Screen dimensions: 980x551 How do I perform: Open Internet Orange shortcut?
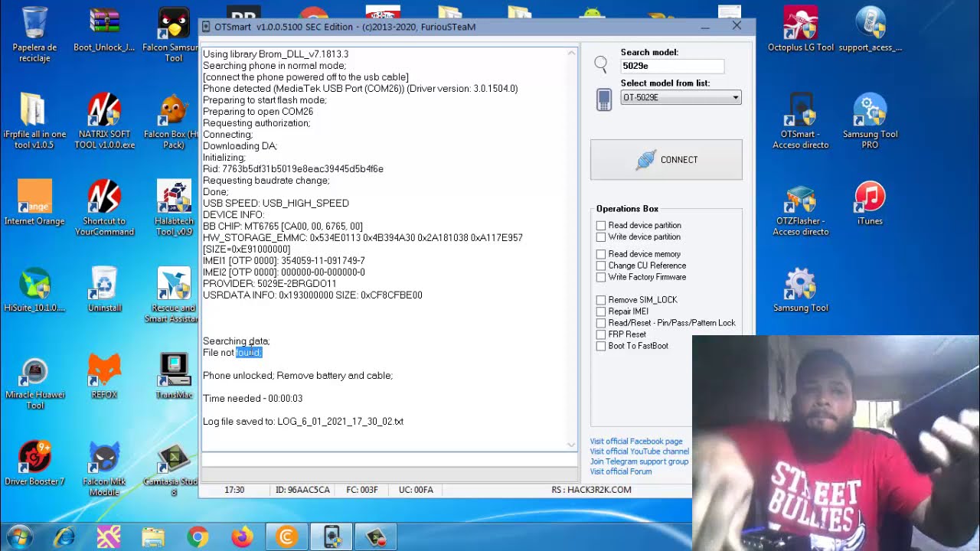34,203
